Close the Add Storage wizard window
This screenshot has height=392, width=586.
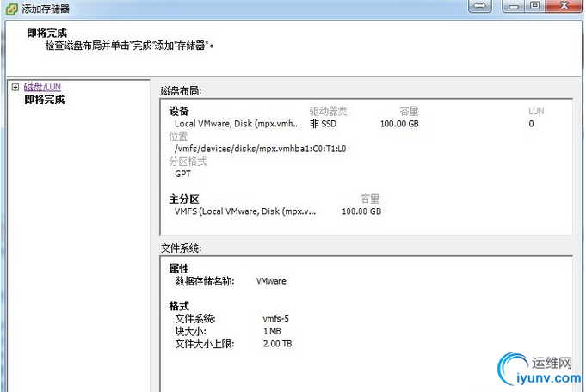coord(564,6)
